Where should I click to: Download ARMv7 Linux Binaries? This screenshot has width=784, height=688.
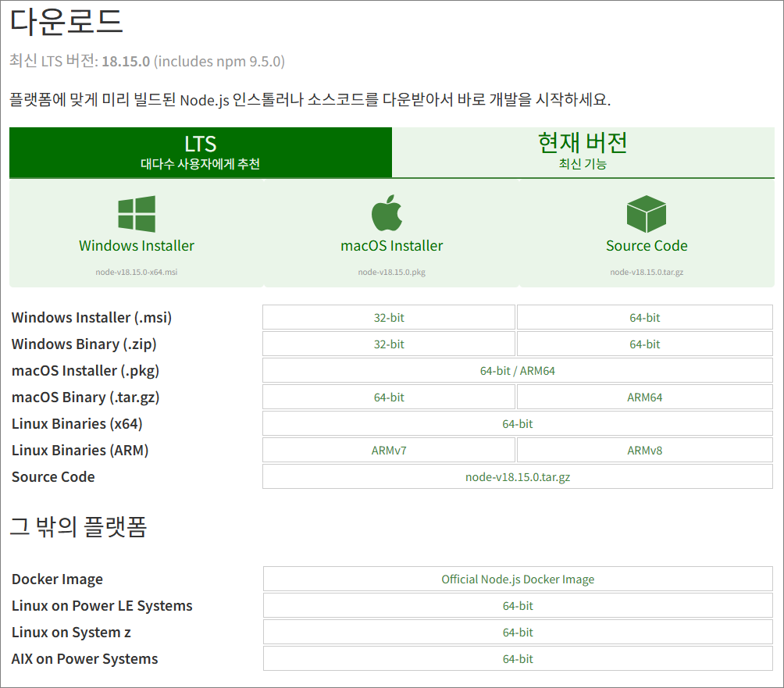coord(389,450)
